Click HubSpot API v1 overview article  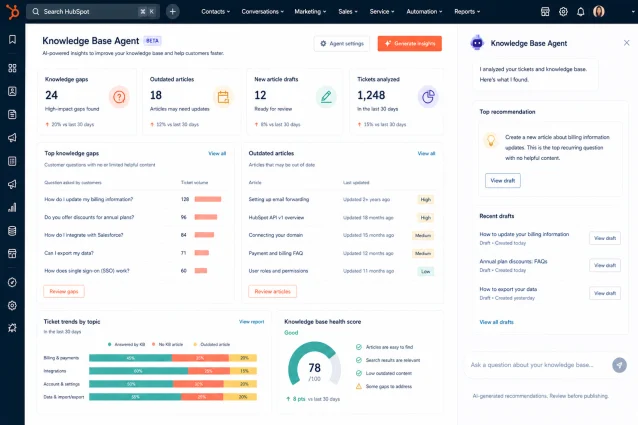pyautogui.click(x=276, y=218)
